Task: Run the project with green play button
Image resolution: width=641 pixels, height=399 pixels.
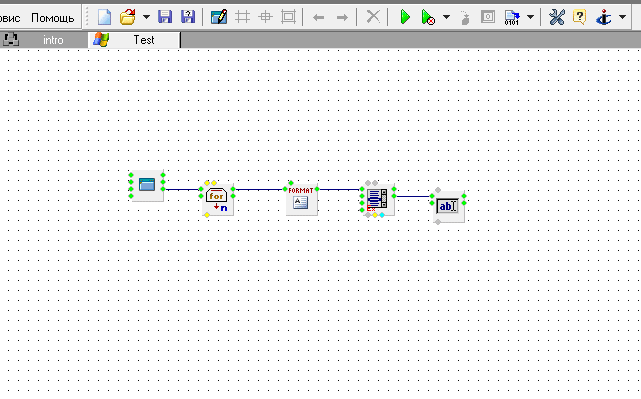Action: (x=405, y=17)
